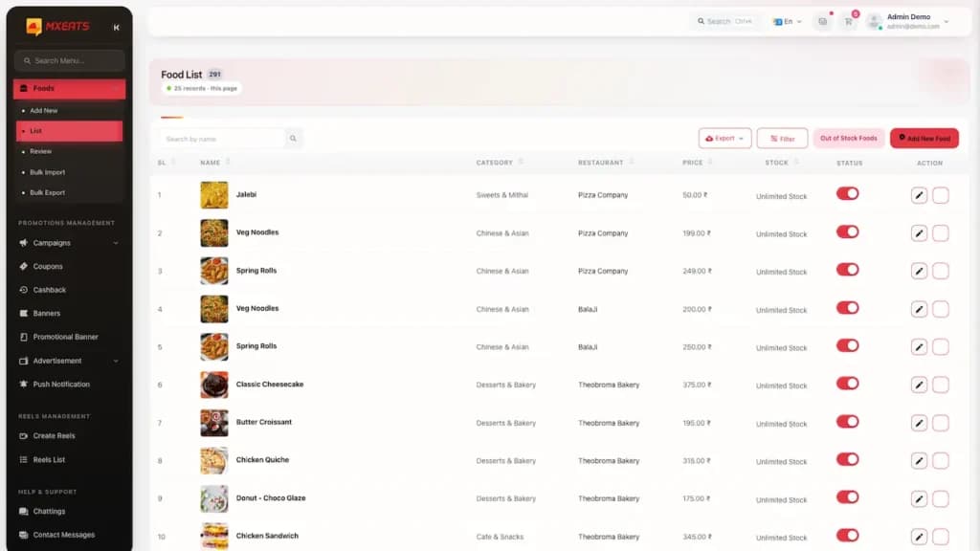The image size is (980, 551).
Task: Click the Search by name field
Action: tap(222, 139)
